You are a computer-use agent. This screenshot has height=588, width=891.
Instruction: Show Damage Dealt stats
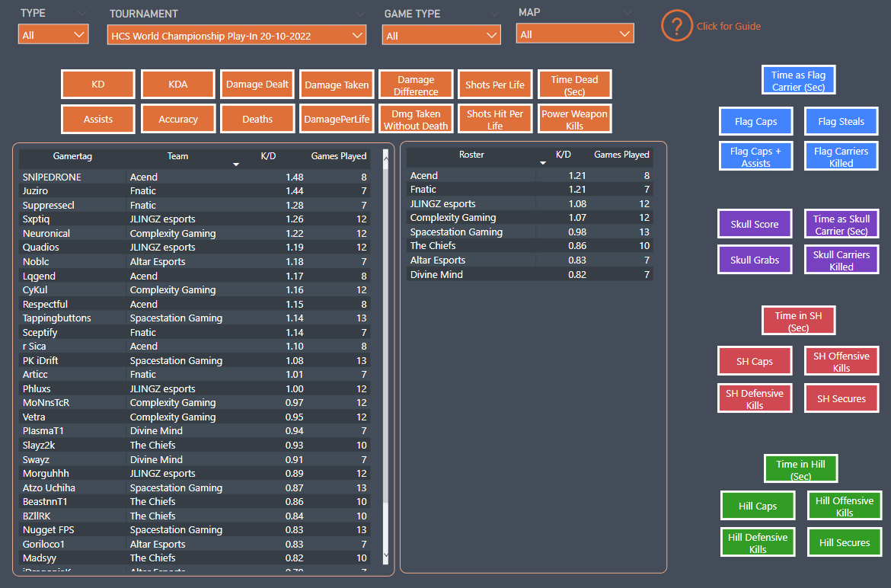pyautogui.click(x=257, y=84)
